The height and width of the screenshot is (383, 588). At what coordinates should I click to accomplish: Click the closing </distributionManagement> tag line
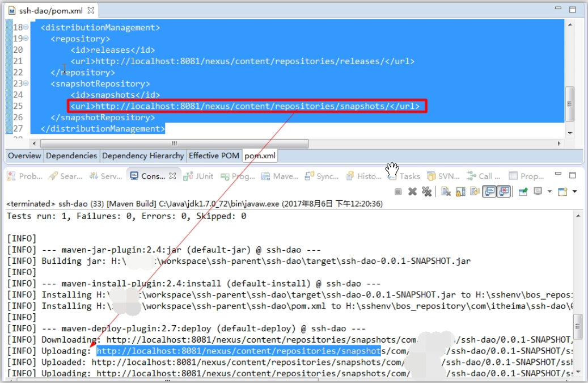click(103, 129)
